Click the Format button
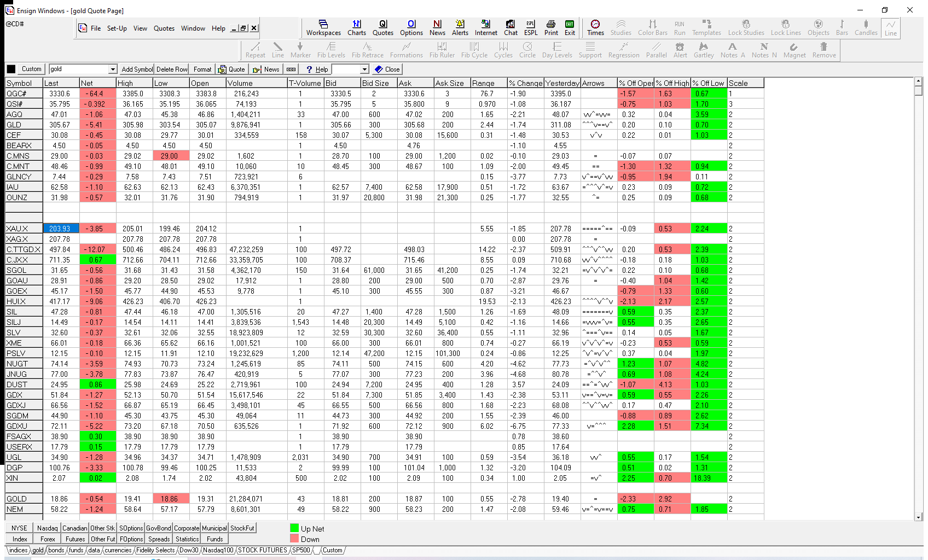The height and width of the screenshot is (560, 928). coord(202,69)
